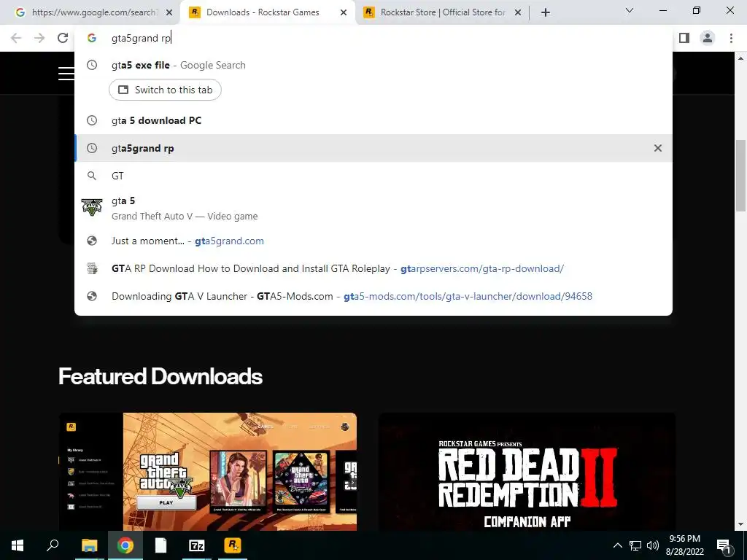This screenshot has width=747, height=560.
Task: Click the clock icon beside 'gta 5 download PC'
Action: (92, 120)
